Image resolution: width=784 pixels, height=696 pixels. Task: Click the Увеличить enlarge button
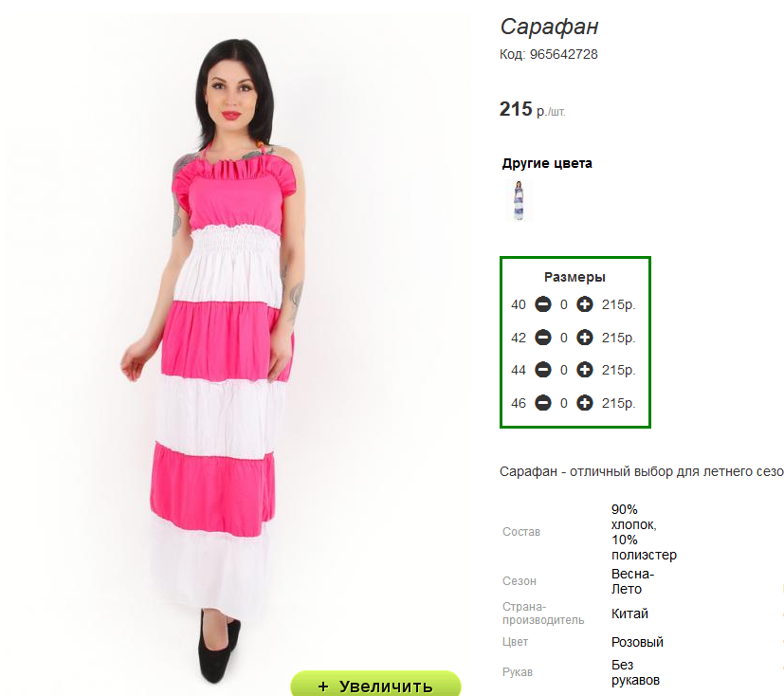[x=375, y=684]
